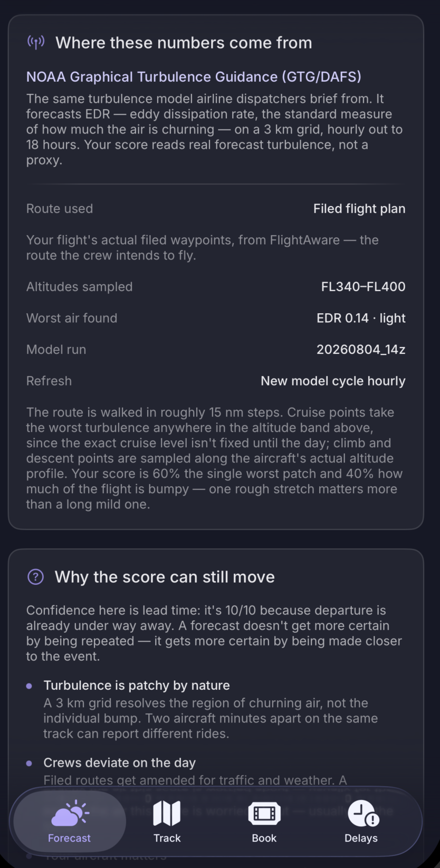Tap the folded map Track icon
Screen dimensions: 440x868
(167, 813)
